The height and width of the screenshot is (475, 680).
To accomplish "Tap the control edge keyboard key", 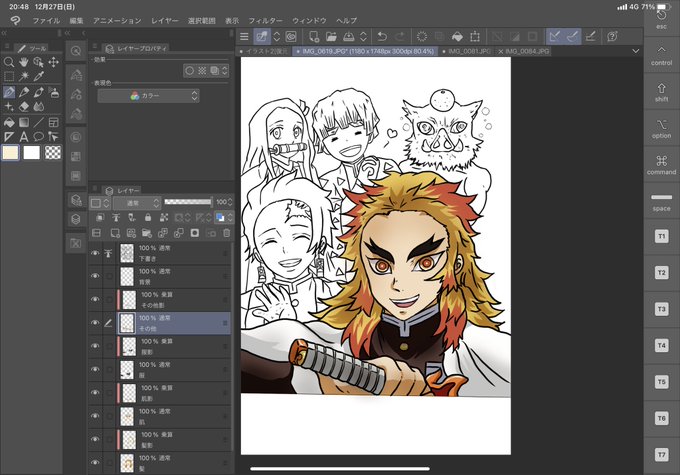I will click(x=661, y=55).
